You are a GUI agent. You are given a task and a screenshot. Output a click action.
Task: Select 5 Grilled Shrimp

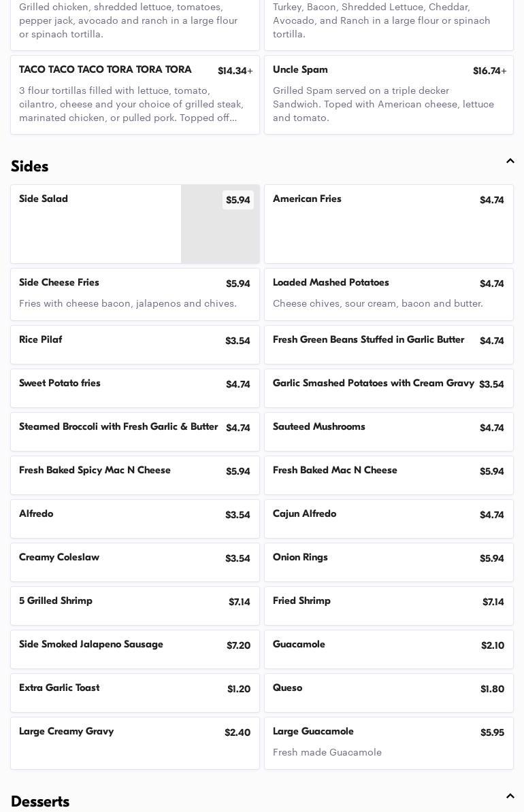[x=135, y=605]
